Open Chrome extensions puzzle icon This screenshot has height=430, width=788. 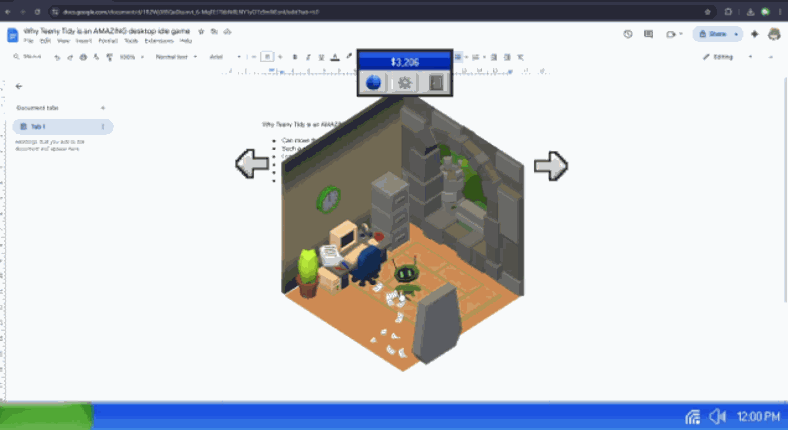pos(728,12)
